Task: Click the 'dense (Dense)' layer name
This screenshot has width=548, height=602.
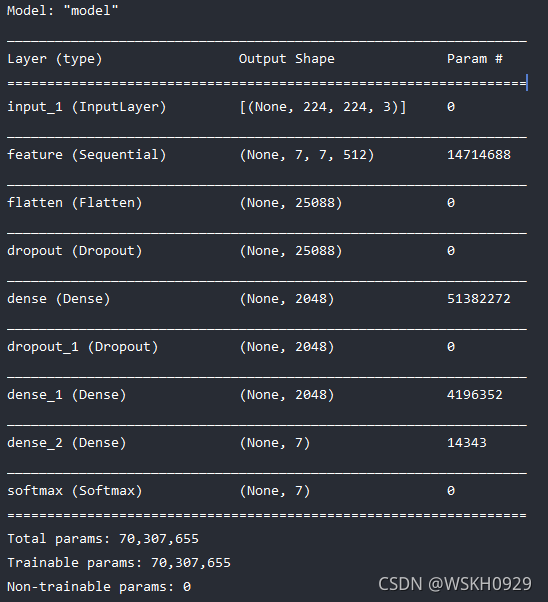Action: point(59,299)
